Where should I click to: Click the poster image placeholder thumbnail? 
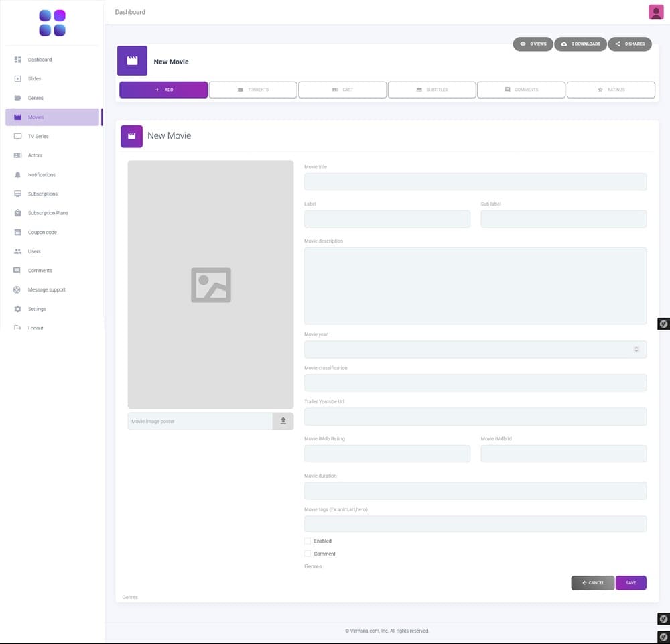(210, 285)
